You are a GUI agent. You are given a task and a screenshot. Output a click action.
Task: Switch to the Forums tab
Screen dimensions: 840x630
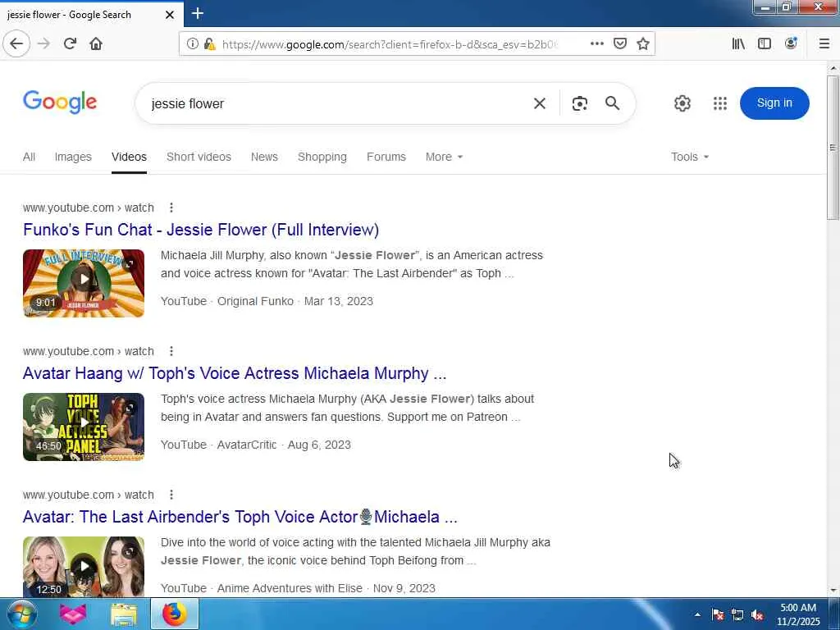[386, 157]
